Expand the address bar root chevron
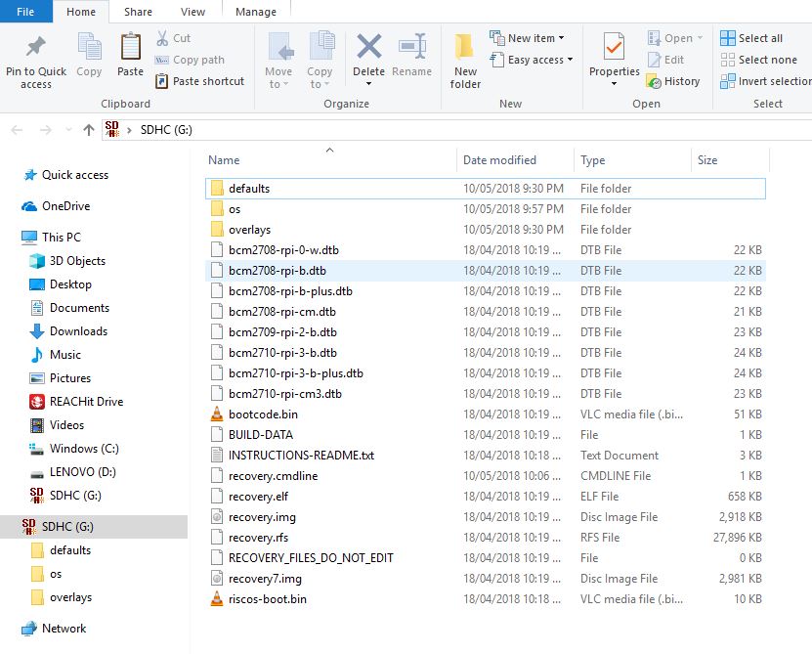Viewport: 812px width, 654px height. pos(129,130)
